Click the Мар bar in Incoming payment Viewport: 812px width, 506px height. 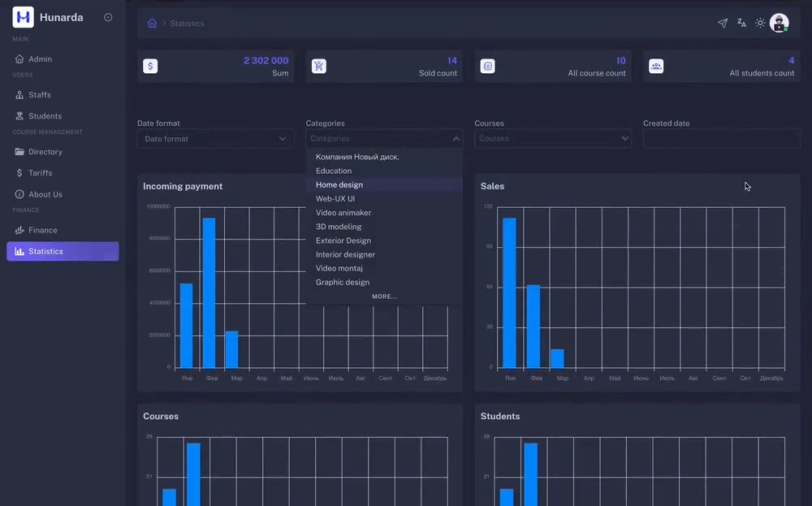point(232,349)
